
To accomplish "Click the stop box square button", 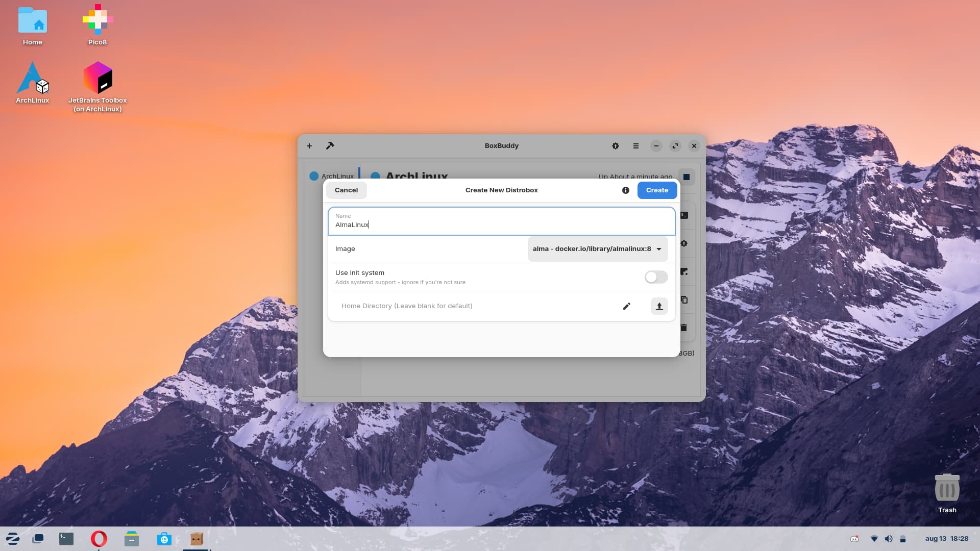I will coord(687,177).
